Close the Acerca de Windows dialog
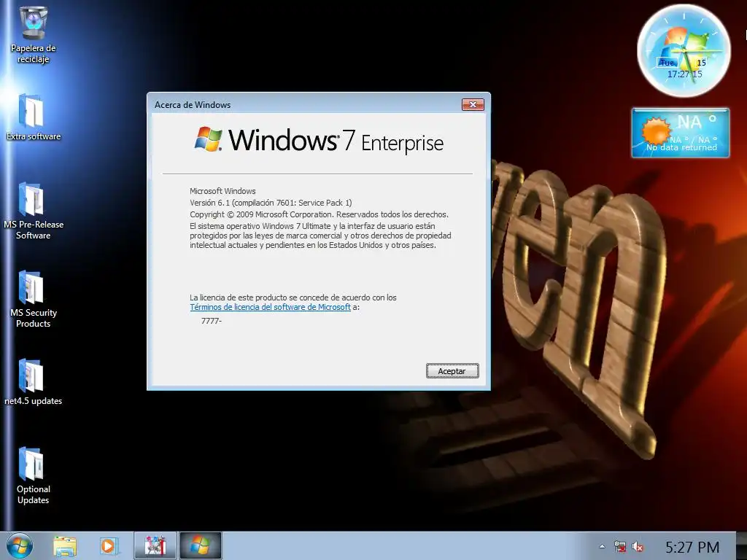 click(x=473, y=104)
